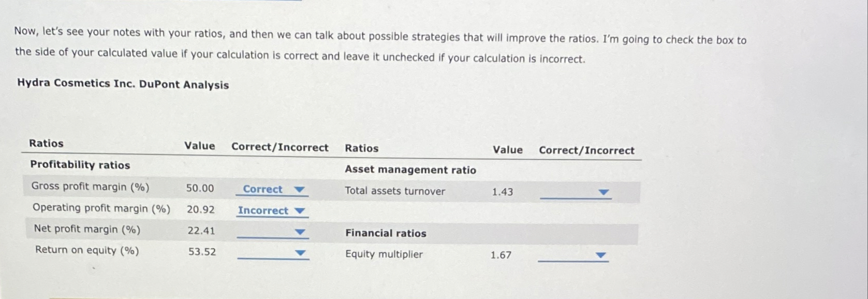Click the Financial ratios heading
Screen dimensions: 868x299
click(x=385, y=233)
